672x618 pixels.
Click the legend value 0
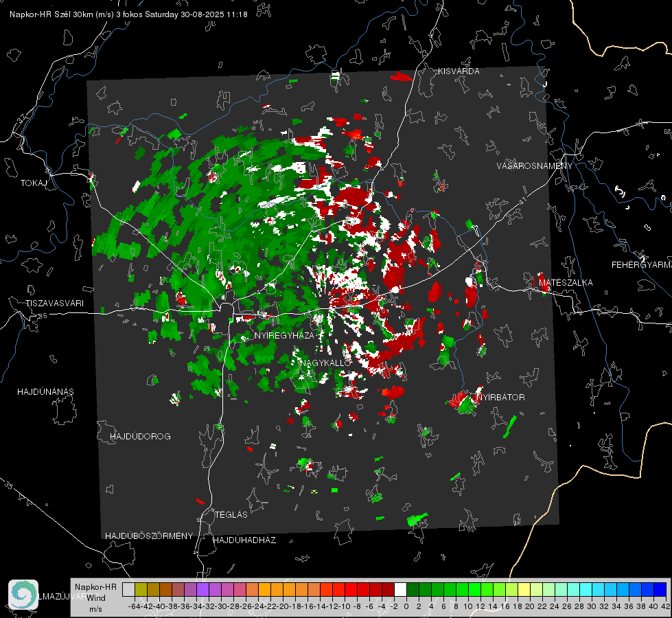[x=406, y=606]
